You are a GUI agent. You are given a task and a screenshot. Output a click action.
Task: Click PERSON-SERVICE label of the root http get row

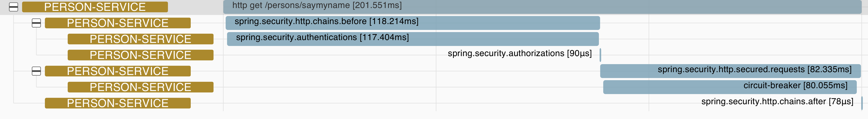[95, 7]
